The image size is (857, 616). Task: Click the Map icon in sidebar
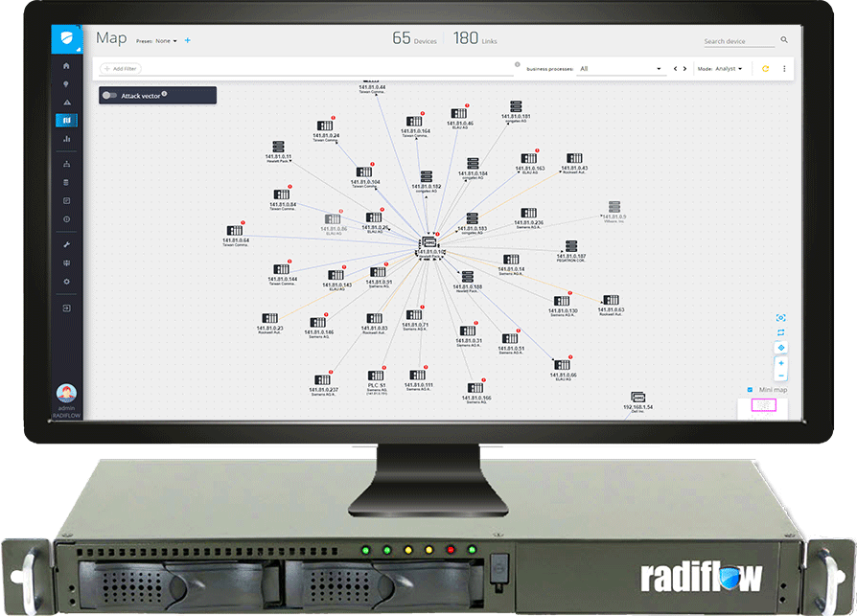coord(66,121)
